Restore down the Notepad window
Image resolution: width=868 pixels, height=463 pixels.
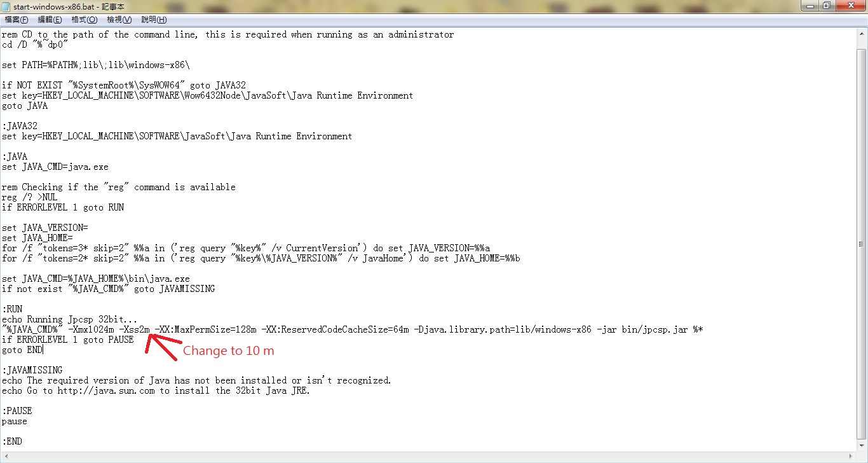[827, 6]
